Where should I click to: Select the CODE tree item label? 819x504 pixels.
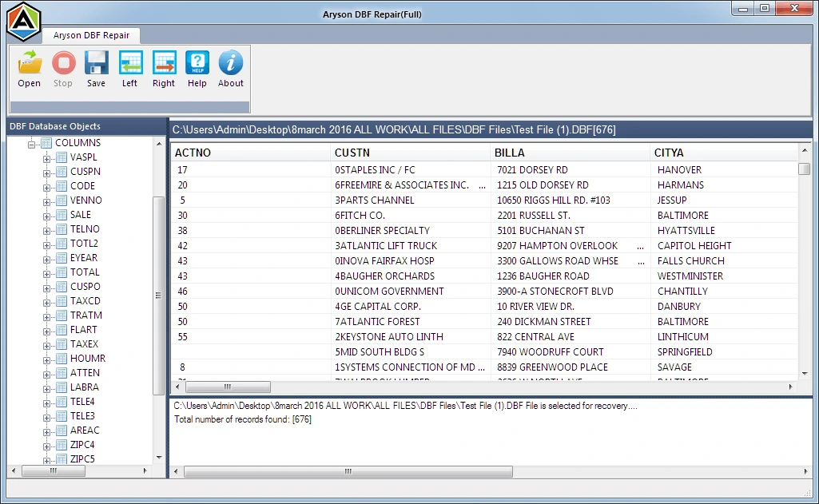click(82, 185)
